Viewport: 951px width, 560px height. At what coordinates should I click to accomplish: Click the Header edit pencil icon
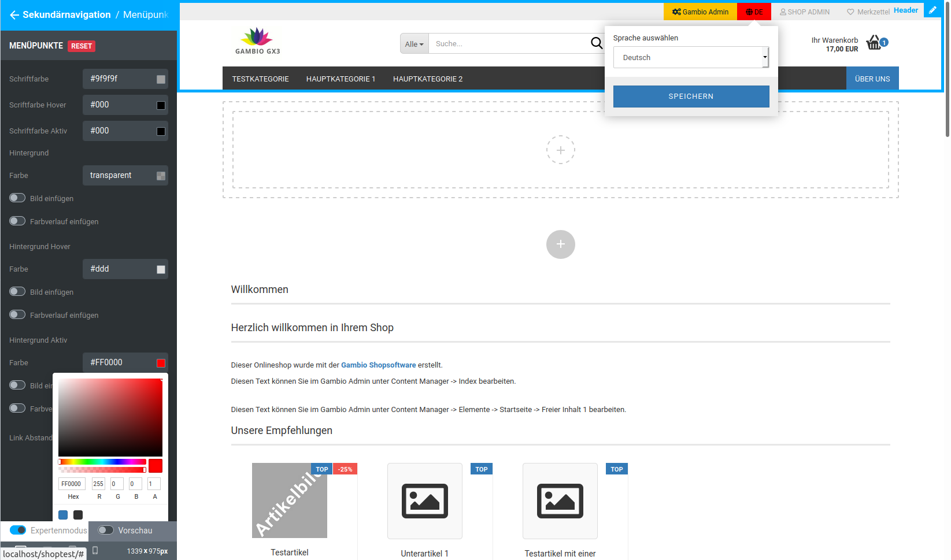pyautogui.click(x=933, y=10)
